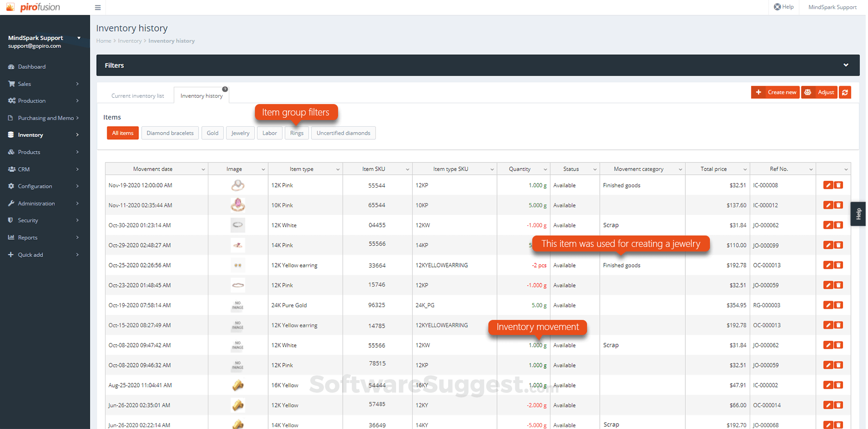The image size is (868, 429).
Task: Select the Inventory history tab
Action: tap(201, 95)
